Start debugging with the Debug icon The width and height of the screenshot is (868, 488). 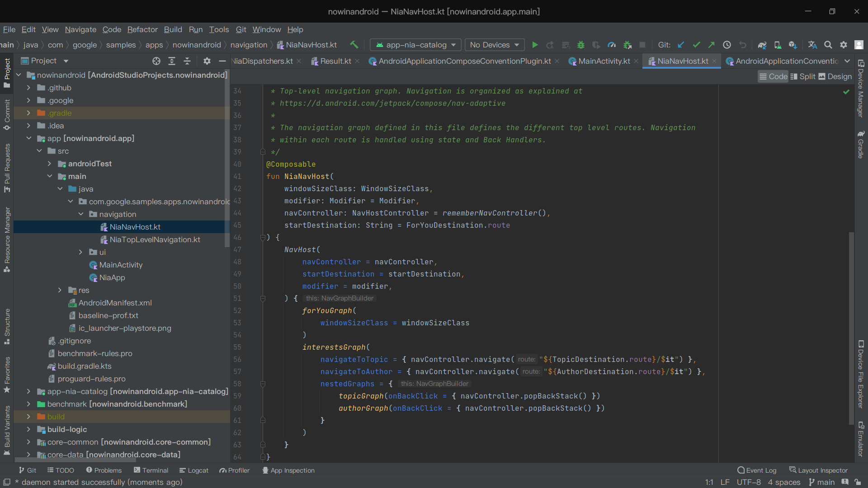[x=581, y=45]
